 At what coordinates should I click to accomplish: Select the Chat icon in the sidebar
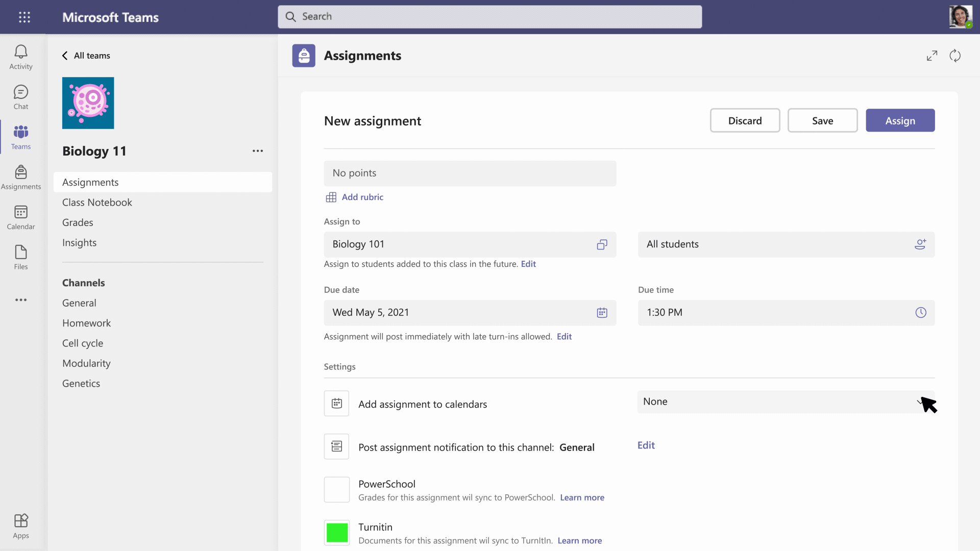(20, 97)
